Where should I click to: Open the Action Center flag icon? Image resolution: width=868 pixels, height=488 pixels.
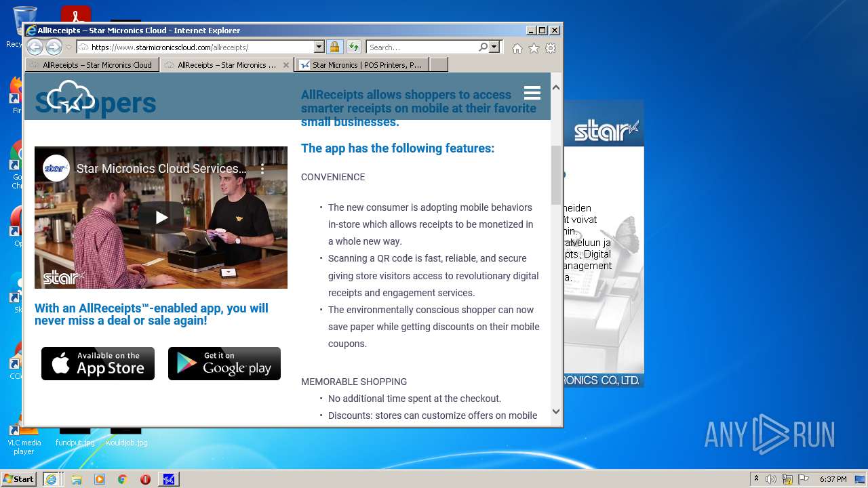(804, 479)
